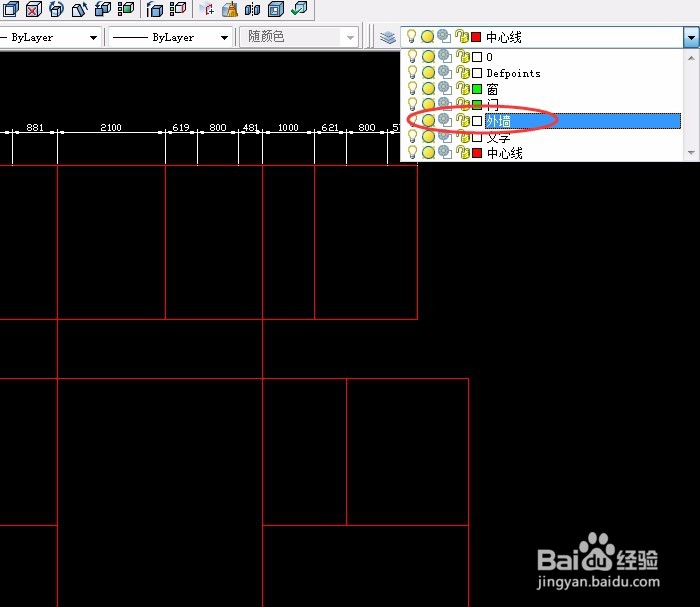The height and width of the screenshot is (607, 700).
Task: Open the color ByLayer dropdown at far left
Action: (93, 37)
